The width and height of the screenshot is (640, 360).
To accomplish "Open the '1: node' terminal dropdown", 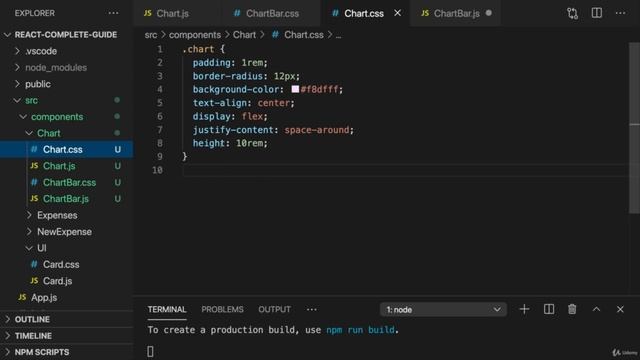I will click(443, 309).
